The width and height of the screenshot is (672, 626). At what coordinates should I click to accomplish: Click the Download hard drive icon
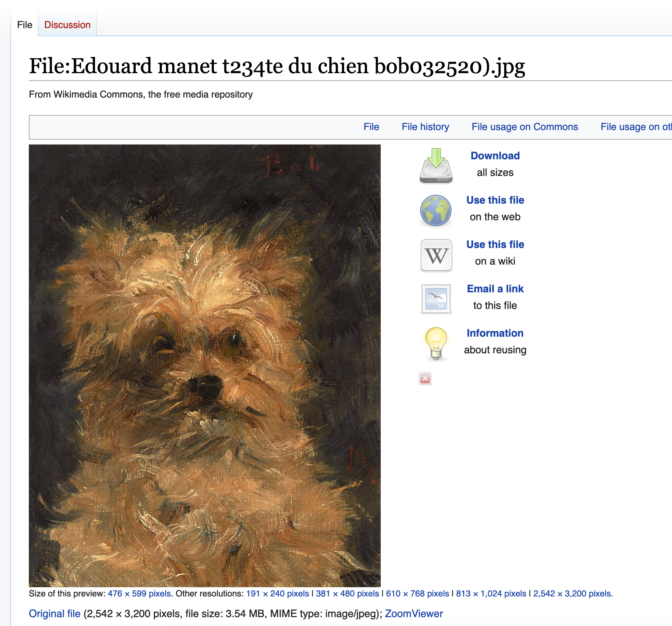(436, 166)
